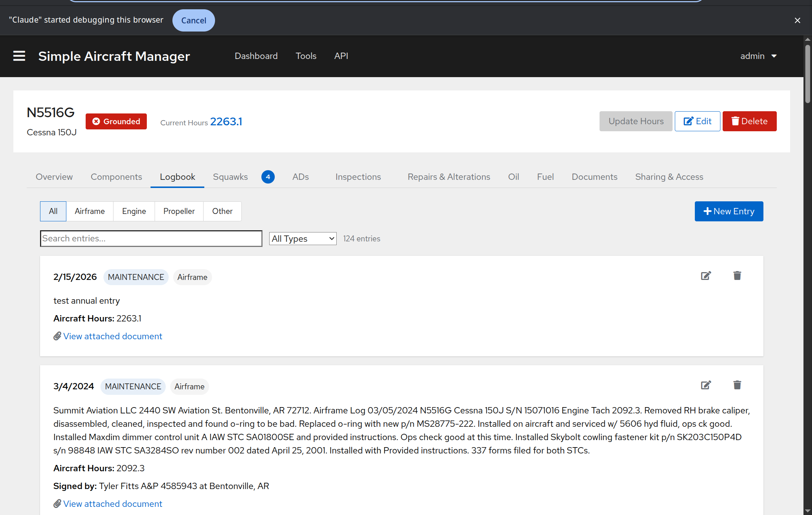Delete the 2/15/2026 logbook entry
The width and height of the screenshot is (812, 515).
point(737,276)
